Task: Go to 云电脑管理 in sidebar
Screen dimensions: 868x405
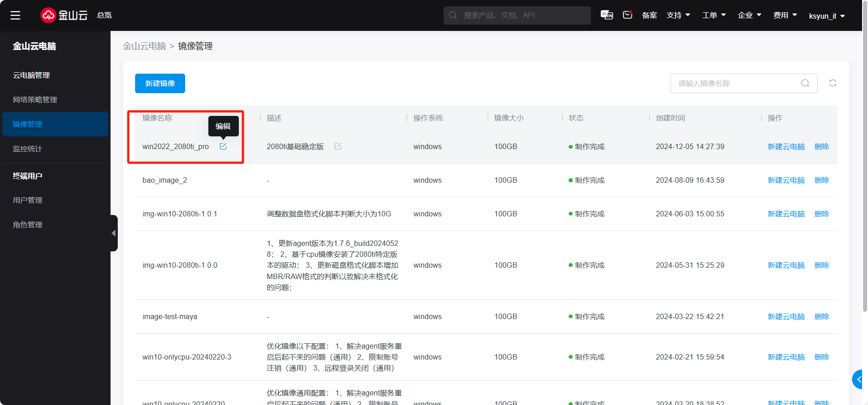Action: pyautogui.click(x=31, y=75)
